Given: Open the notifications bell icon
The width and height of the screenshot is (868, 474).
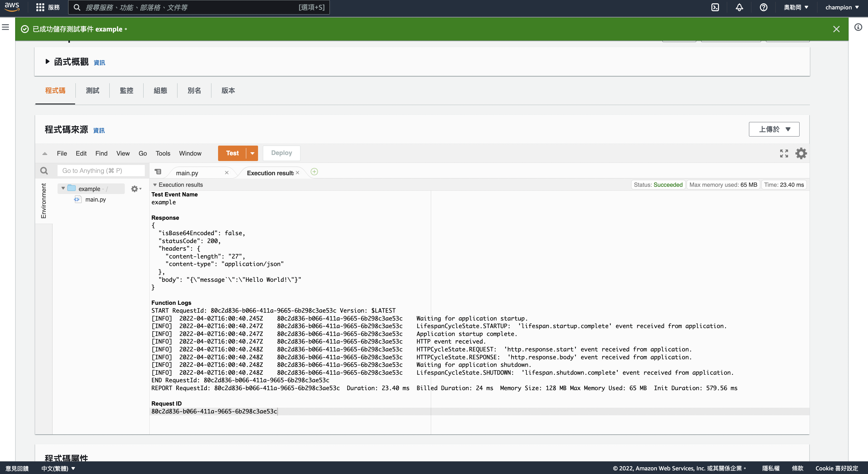Looking at the screenshot, I should [x=739, y=7].
